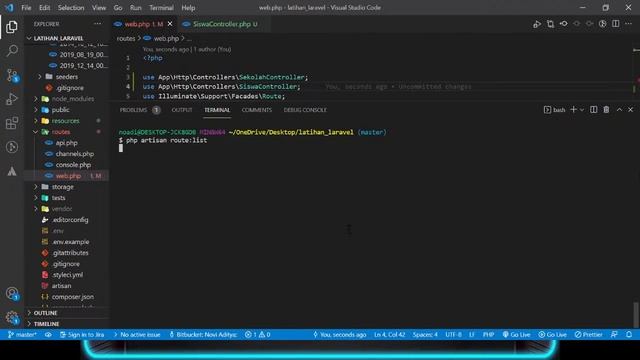Screen dimensions: 640x360
Task: Click the Explorer more actions ellipsis
Action: tap(98, 24)
